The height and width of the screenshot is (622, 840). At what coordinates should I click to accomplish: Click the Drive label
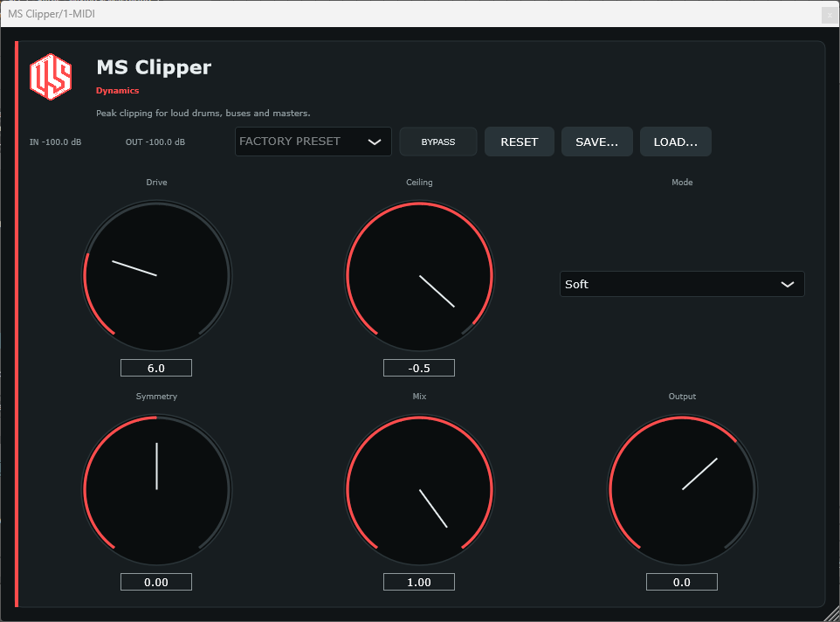[156, 183]
